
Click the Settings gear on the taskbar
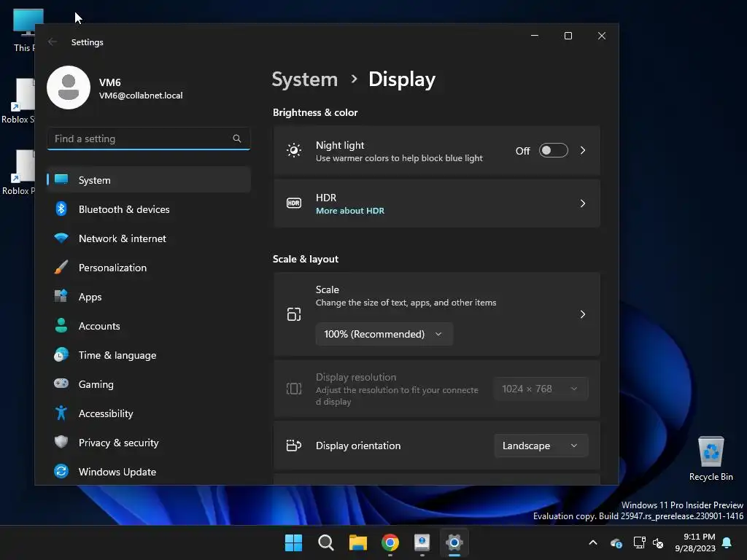click(454, 542)
